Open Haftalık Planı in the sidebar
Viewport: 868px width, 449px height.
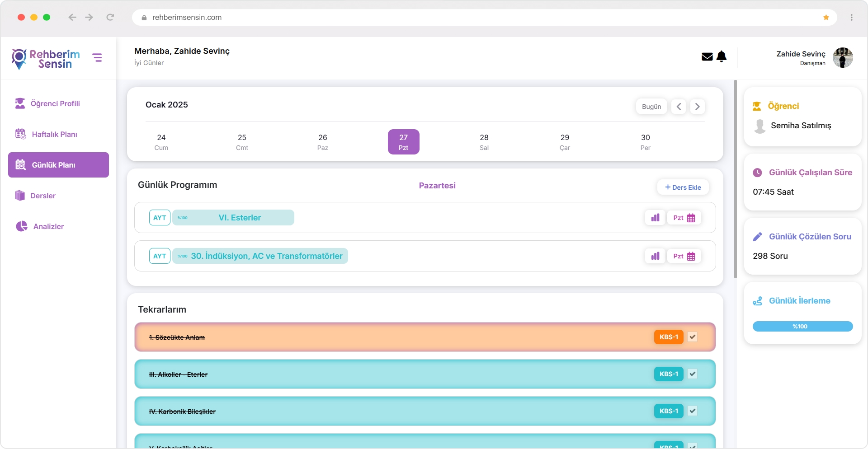click(54, 134)
